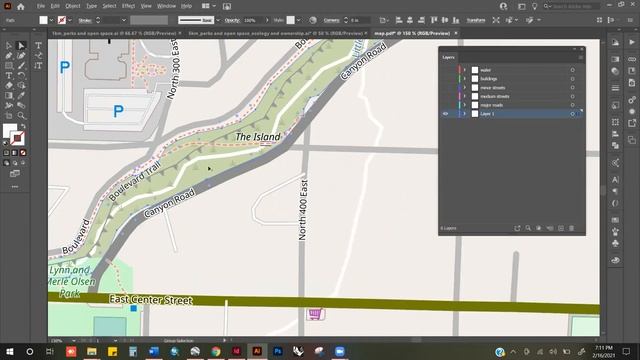Click the large white Fill swatch in toolbox
Viewport: 640px width, 360px height.
pyautogui.click(x=10, y=131)
